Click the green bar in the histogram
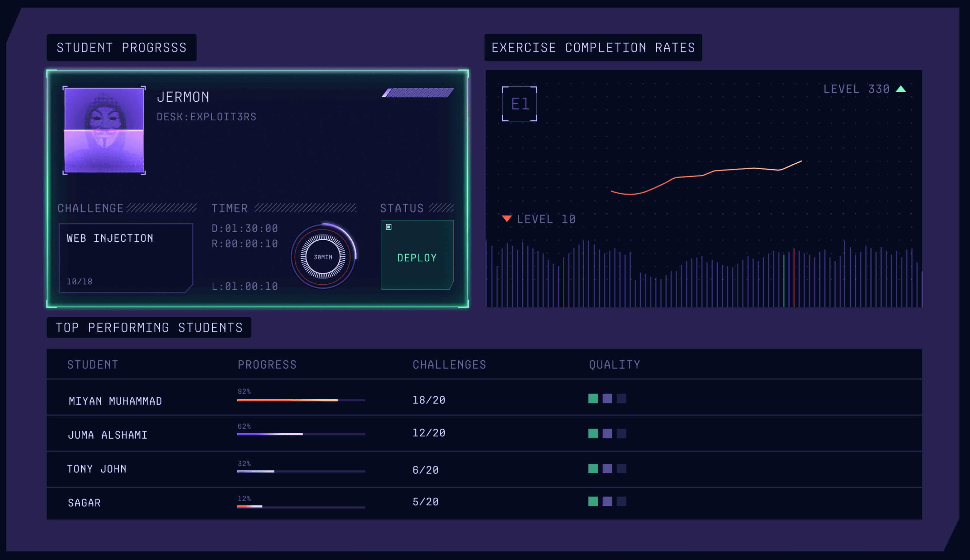Screen dimensions: 970x560 point(784,281)
